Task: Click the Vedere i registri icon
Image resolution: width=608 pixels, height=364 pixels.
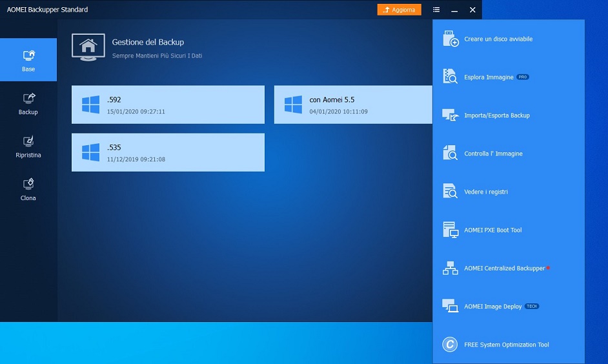Action: [x=450, y=191]
